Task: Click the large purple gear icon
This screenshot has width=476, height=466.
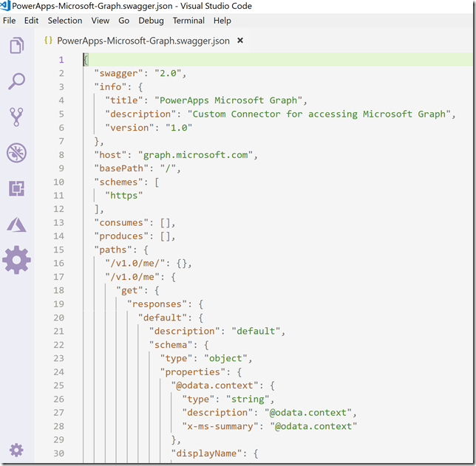Action: 16,260
